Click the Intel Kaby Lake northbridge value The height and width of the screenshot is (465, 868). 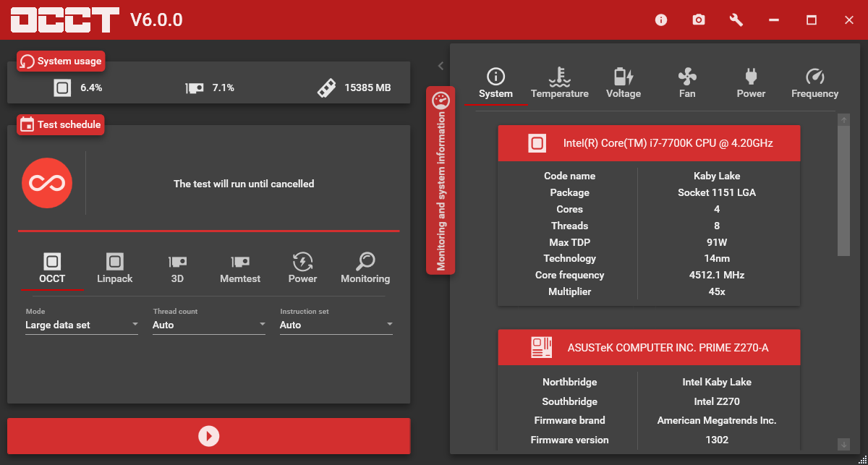tap(717, 382)
